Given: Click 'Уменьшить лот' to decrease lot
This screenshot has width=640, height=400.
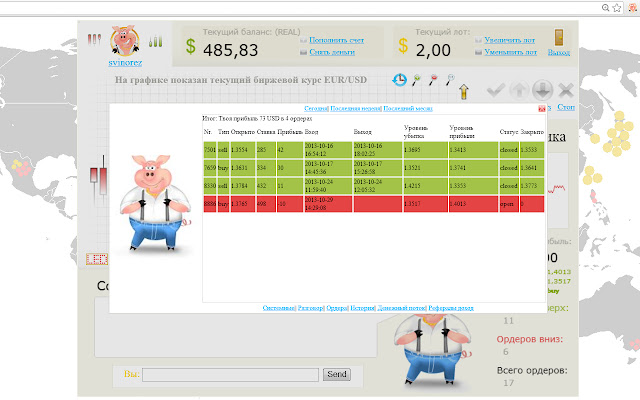Looking at the screenshot, I should click(512, 51).
